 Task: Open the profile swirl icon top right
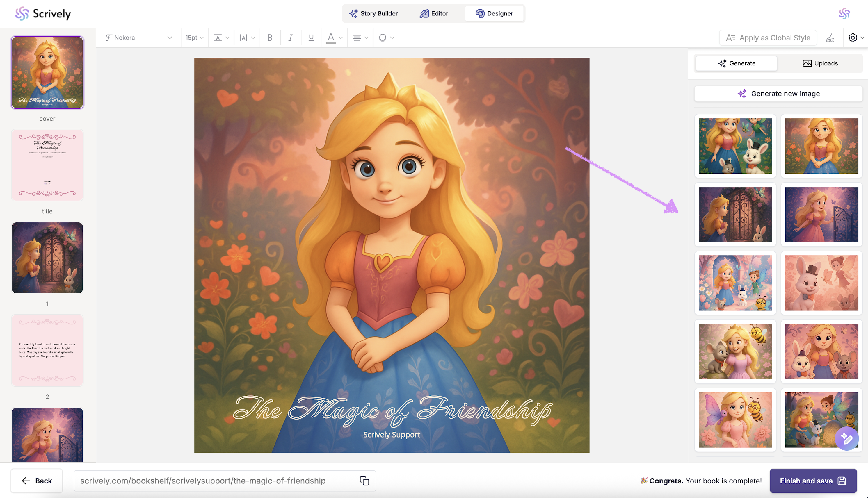point(844,14)
